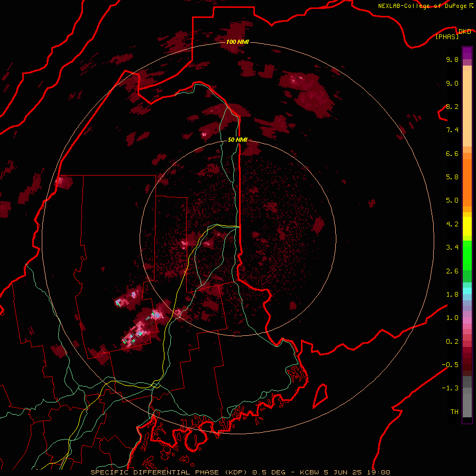The height and width of the screenshot is (476, 476).
Task: Pick the yellow band of the color bar
Action: click(467, 226)
